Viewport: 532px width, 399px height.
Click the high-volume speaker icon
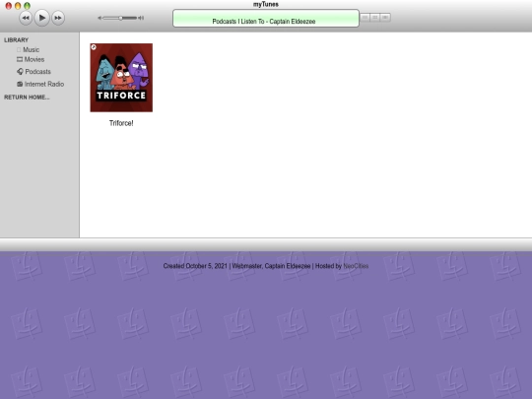pyautogui.click(x=141, y=18)
